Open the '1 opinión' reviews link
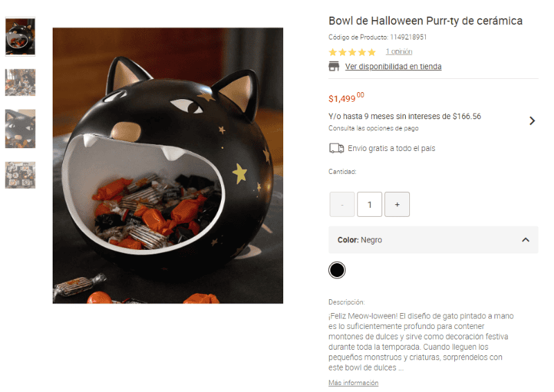 click(x=399, y=52)
